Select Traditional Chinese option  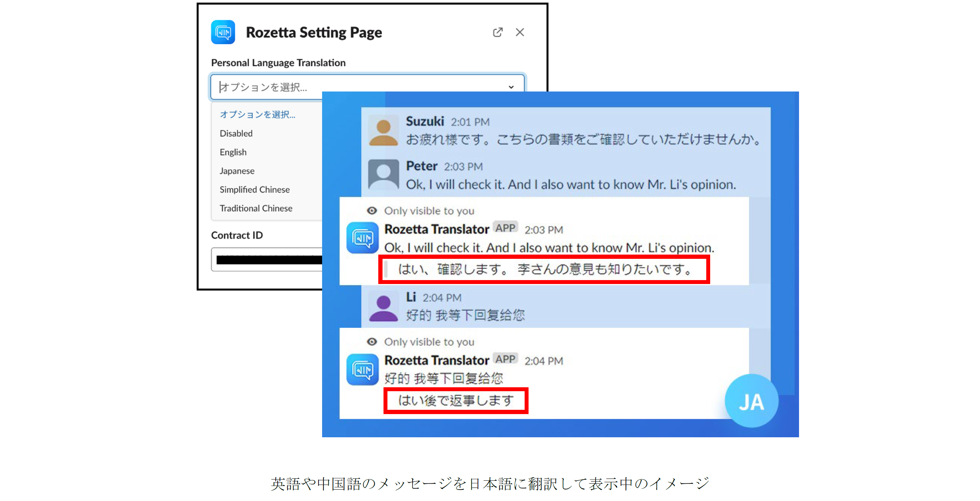pos(256,208)
